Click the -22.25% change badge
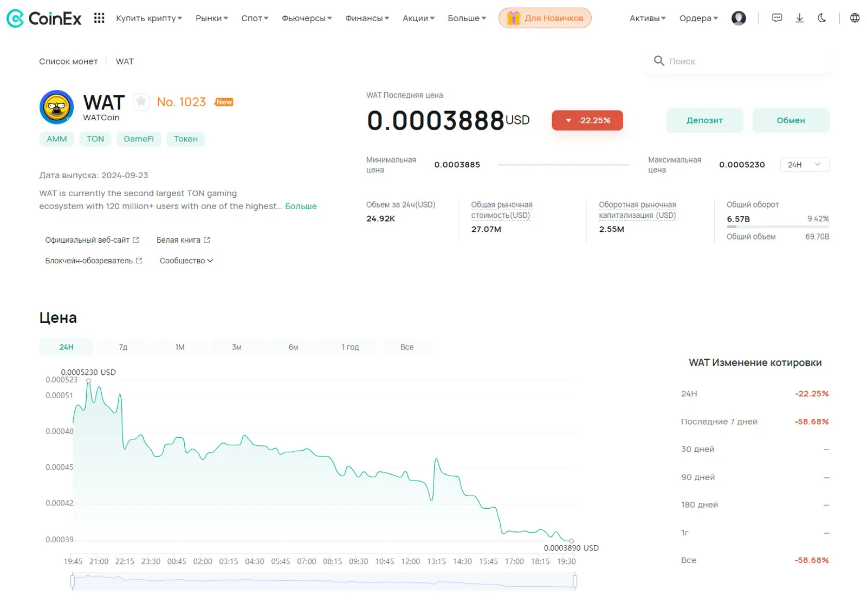This screenshot has height=616, width=867. click(587, 120)
